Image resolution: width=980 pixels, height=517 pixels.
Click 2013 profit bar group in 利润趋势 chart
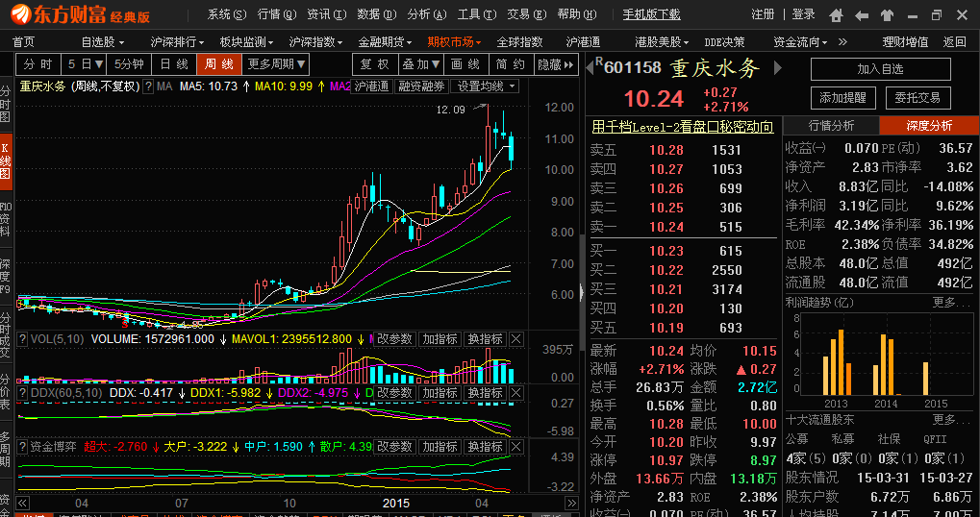click(x=837, y=363)
